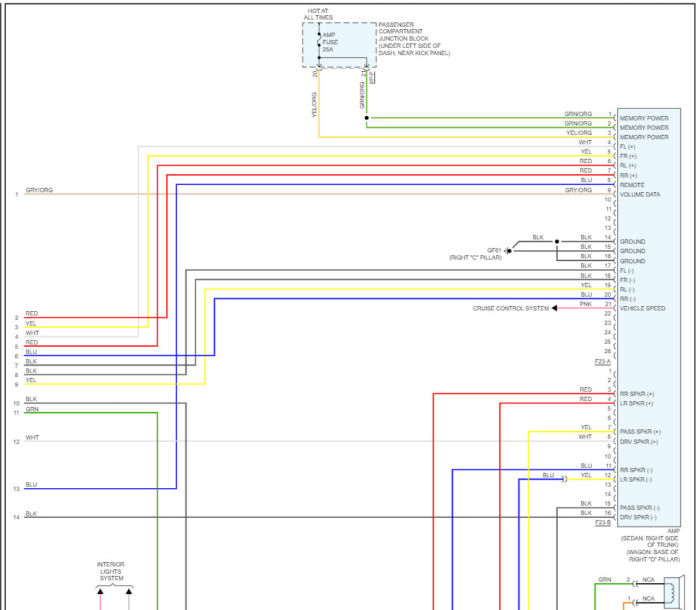The image size is (700, 610).
Task: Click the 'PASSENGER COMPARTMENT JUNCTION BLOCK' description
Action: coord(414,39)
